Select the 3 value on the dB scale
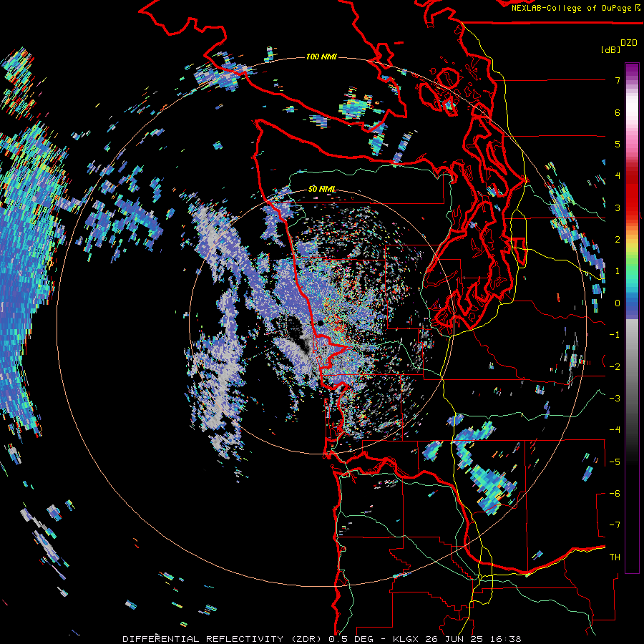 point(618,208)
